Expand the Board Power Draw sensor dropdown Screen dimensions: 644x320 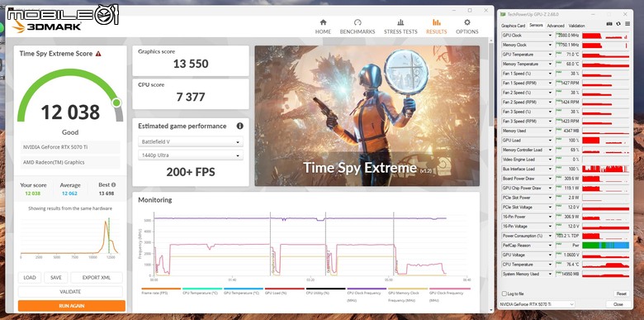point(551,179)
